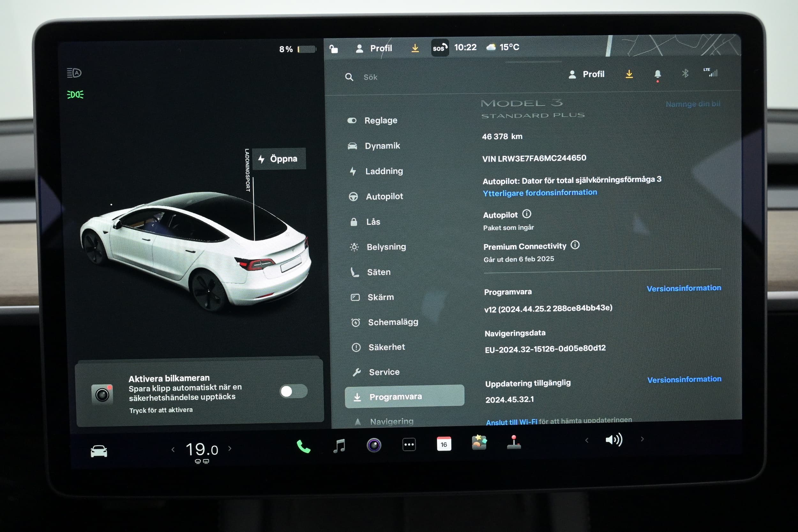Tap update version 2024.45.32.1 text
The width and height of the screenshot is (798, 532).
pyautogui.click(x=509, y=399)
